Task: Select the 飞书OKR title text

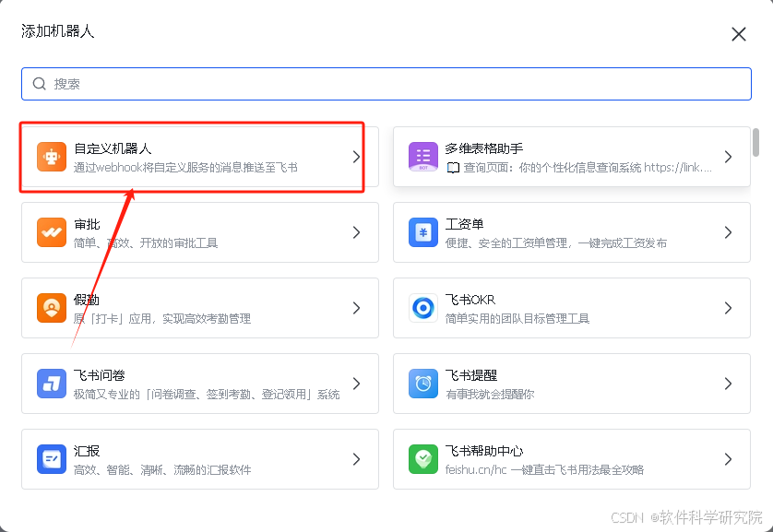Action: click(470, 300)
